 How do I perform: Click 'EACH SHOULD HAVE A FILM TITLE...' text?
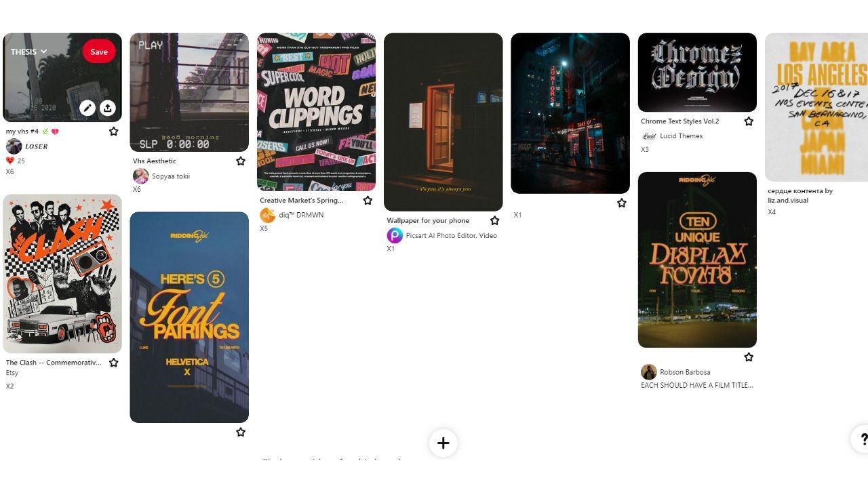696,385
